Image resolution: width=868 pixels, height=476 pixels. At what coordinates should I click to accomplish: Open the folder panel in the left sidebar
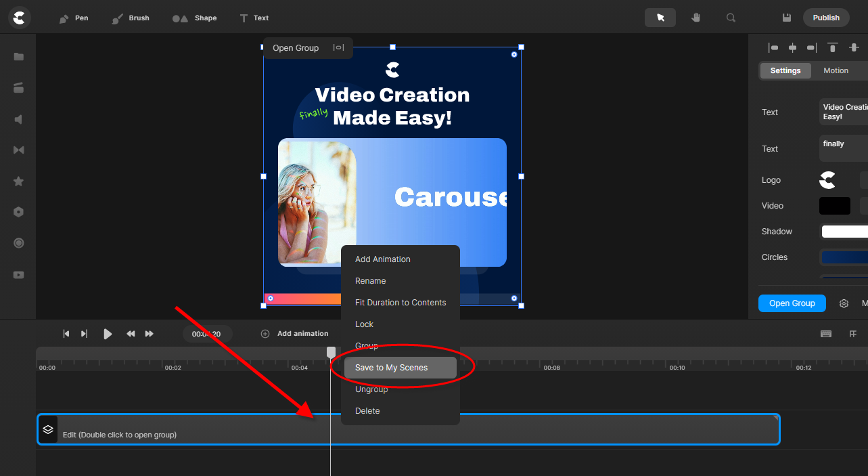(19, 57)
